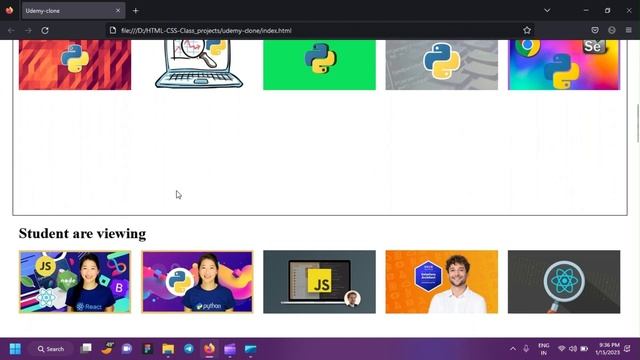Image resolution: width=640 pixels, height=360 pixels.
Task: Open the Firefox account icon
Action: click(x=611, y=30)
